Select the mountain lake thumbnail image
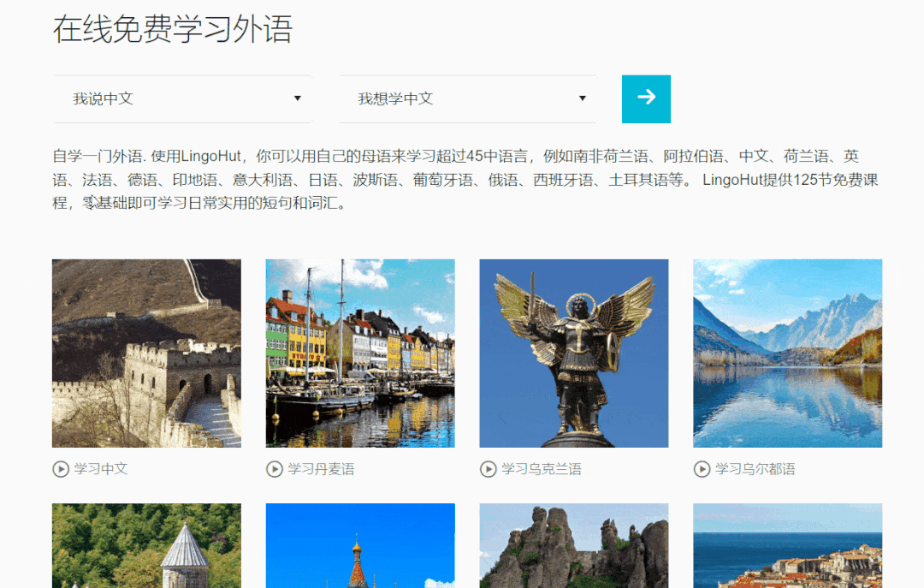This screenshot has height=588, width=924. [x=788, y=353]
